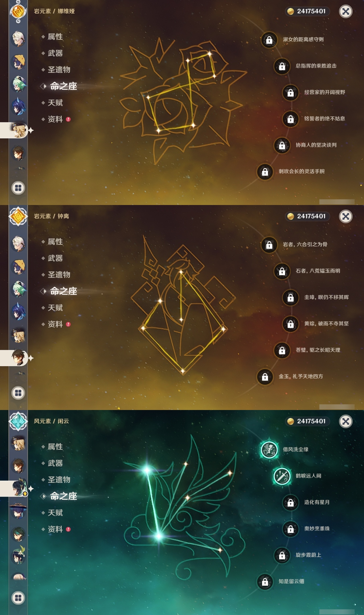
Task: Open the character grid button in 钟离 panel
Action: [x=18, y=393]
